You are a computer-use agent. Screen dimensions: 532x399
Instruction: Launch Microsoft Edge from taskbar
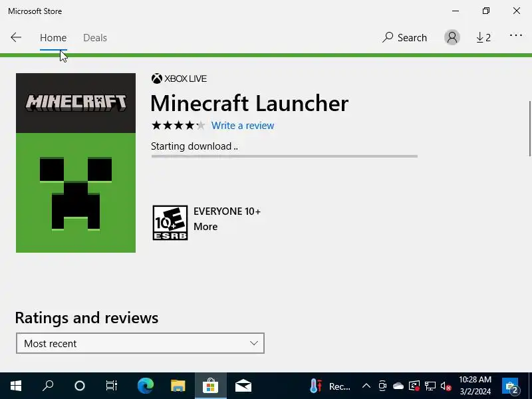(x=145, y=386)
